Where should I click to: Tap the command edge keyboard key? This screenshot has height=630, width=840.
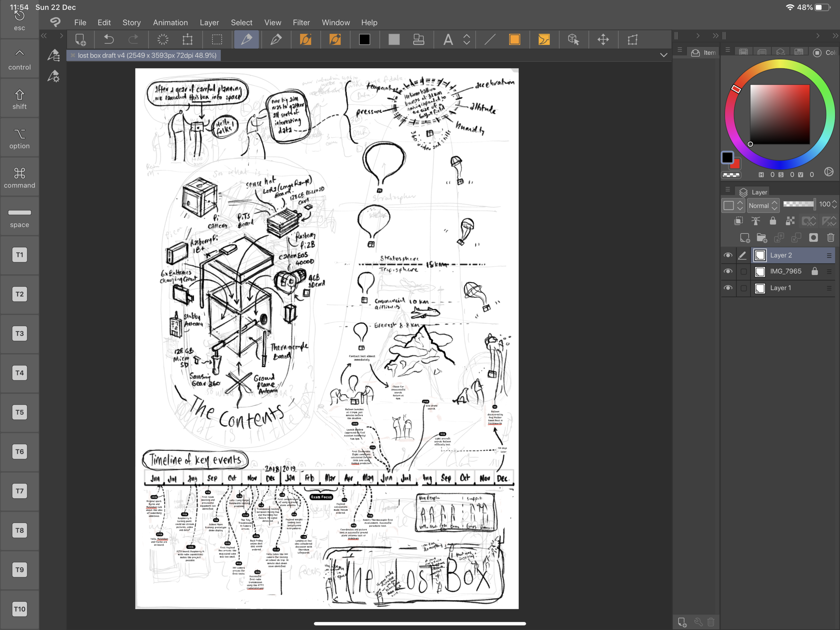[19, 178]
